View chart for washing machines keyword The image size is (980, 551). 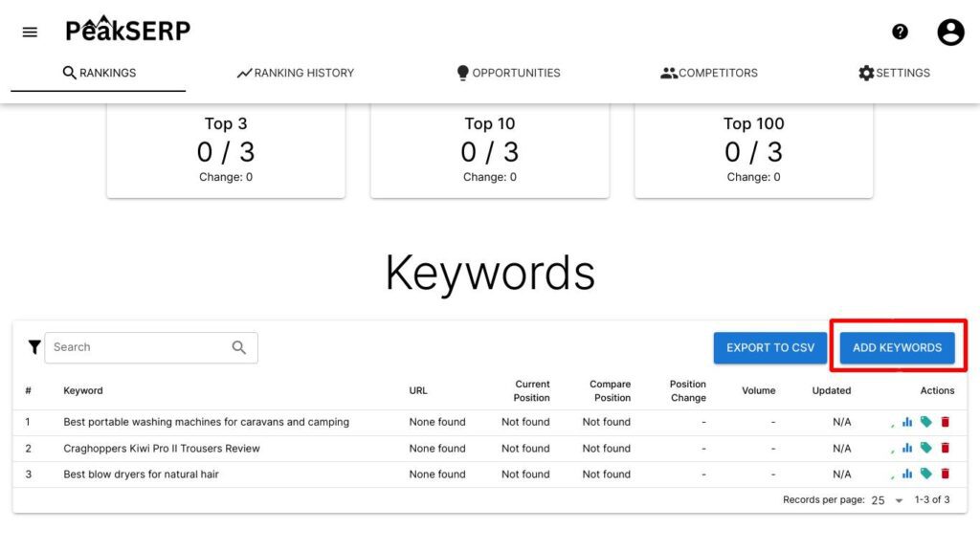(x=907, y=422)
